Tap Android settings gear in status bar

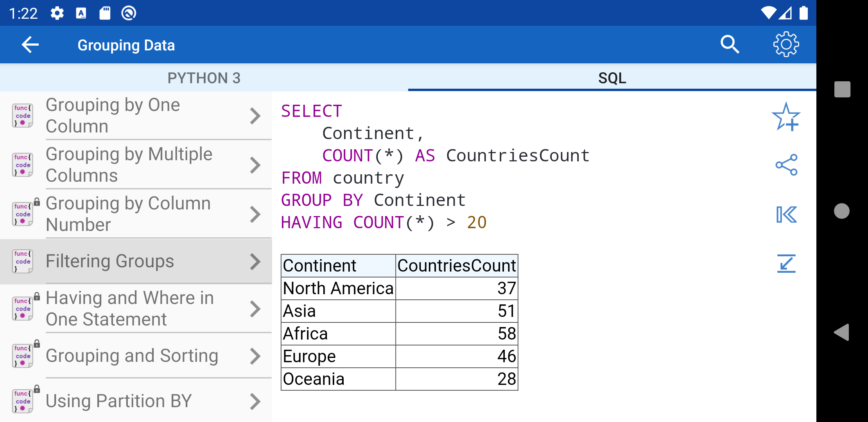57,13
